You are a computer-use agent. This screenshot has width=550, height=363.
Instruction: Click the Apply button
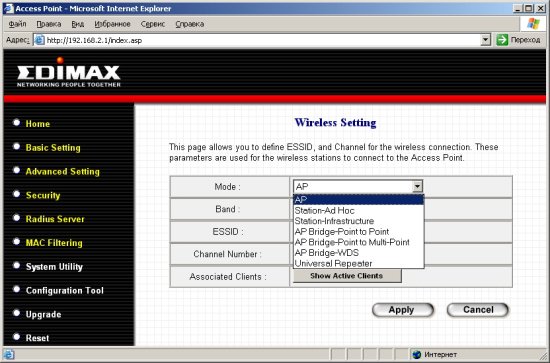403,310
